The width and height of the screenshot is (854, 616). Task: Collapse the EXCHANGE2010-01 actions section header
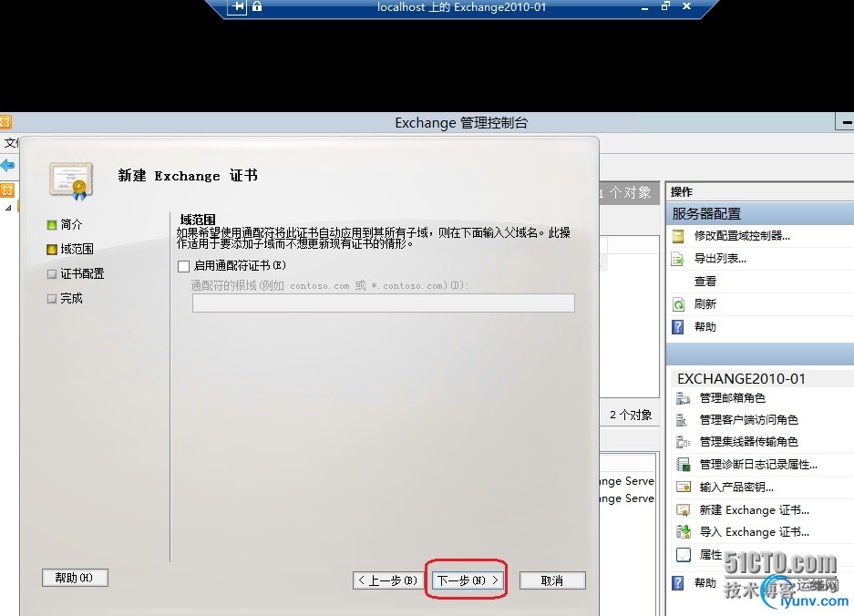tap(761, 378)
